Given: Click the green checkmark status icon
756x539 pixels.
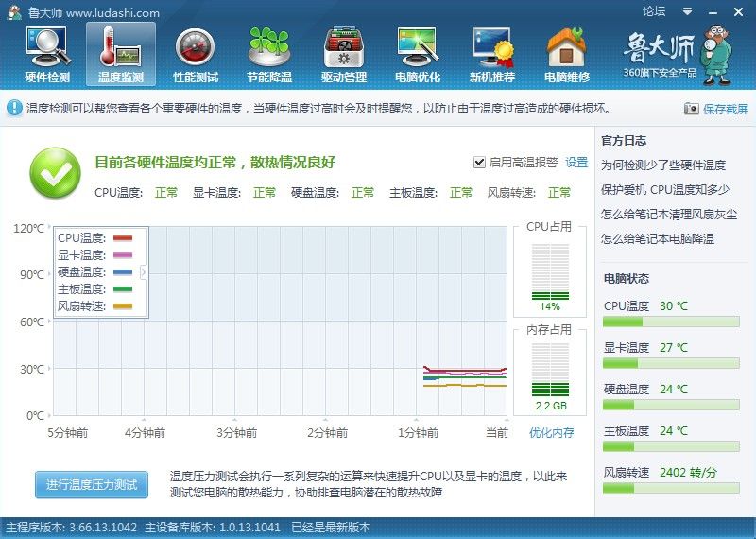Looking at the screenshot, I should click(x=56, y=173).
